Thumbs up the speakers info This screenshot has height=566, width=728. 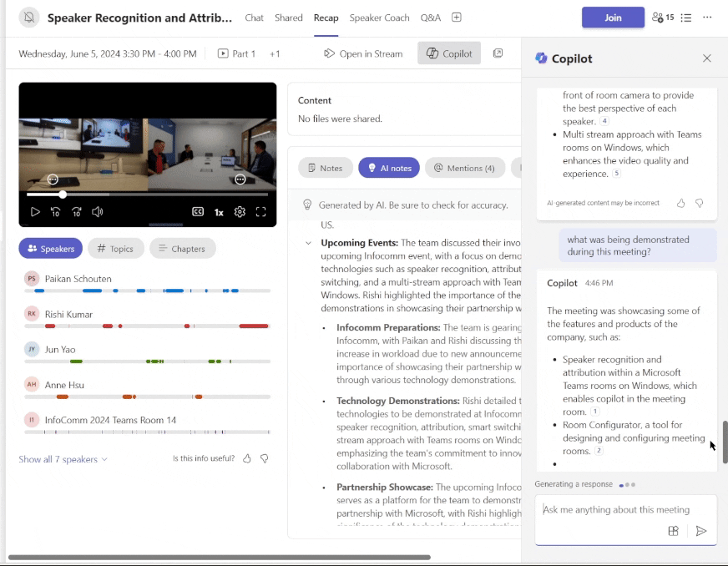247,459
